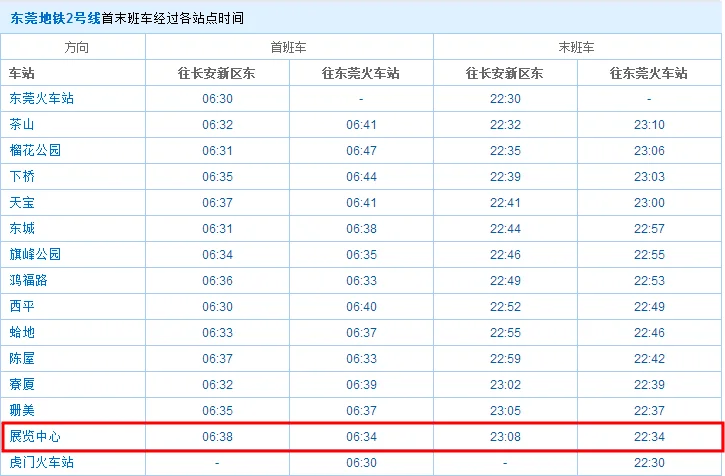Open the 东莞火车站 station link
The height and width of the screenshot is (476, 725).
tap(42, 98)
